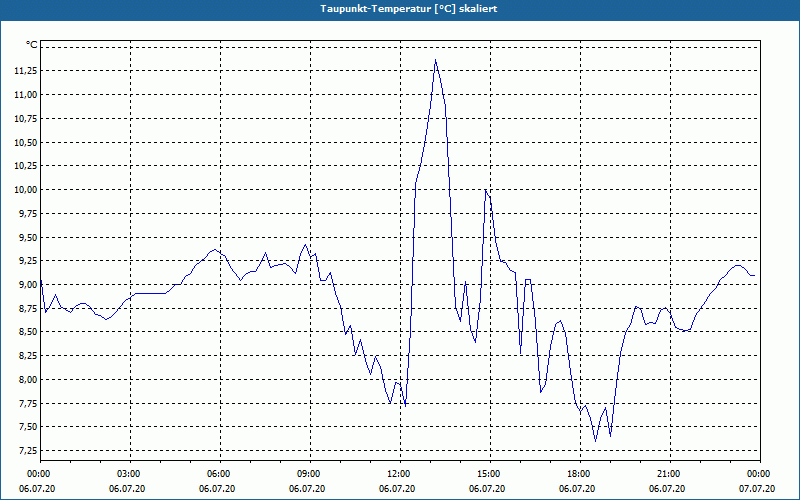Click the 06:00 time label
This screenshot has width=800, height=500.
click(x=220, y=474)
